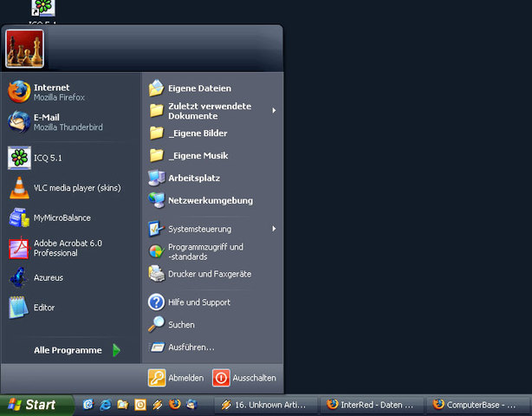Click the Alle Programme label
The width and height of the screenshot is (532, 416).
(x=68, y=350)
